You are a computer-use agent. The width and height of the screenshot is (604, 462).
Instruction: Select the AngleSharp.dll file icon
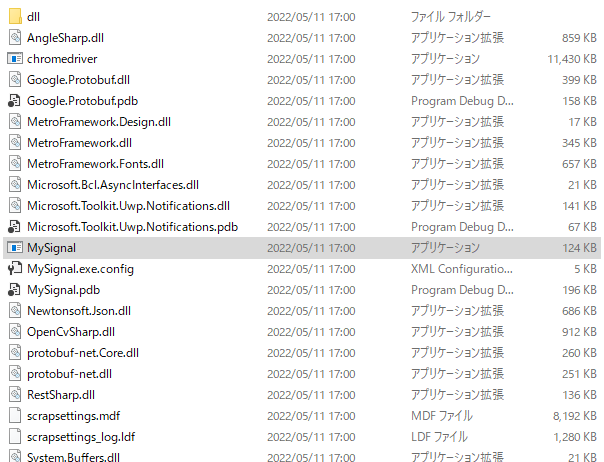coord(15,38)
